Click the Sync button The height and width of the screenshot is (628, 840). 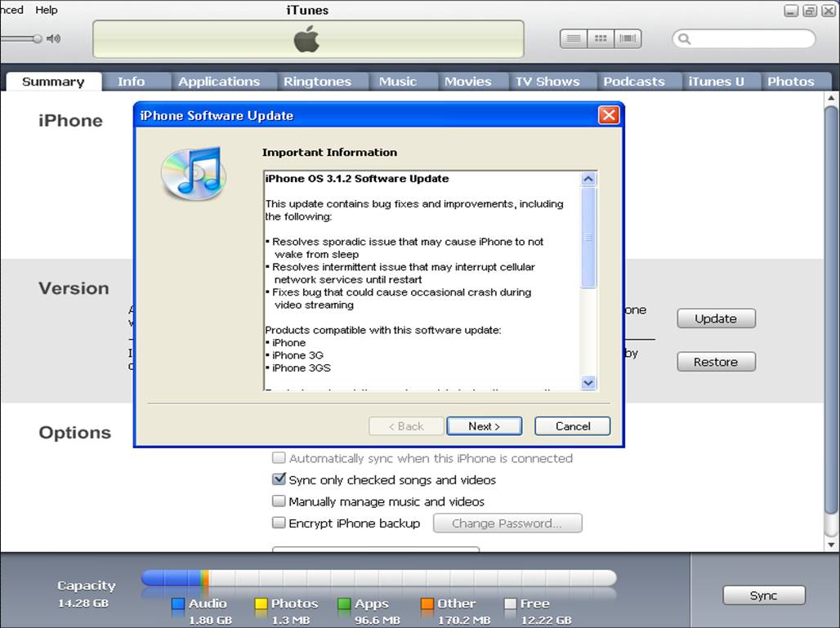763,595
